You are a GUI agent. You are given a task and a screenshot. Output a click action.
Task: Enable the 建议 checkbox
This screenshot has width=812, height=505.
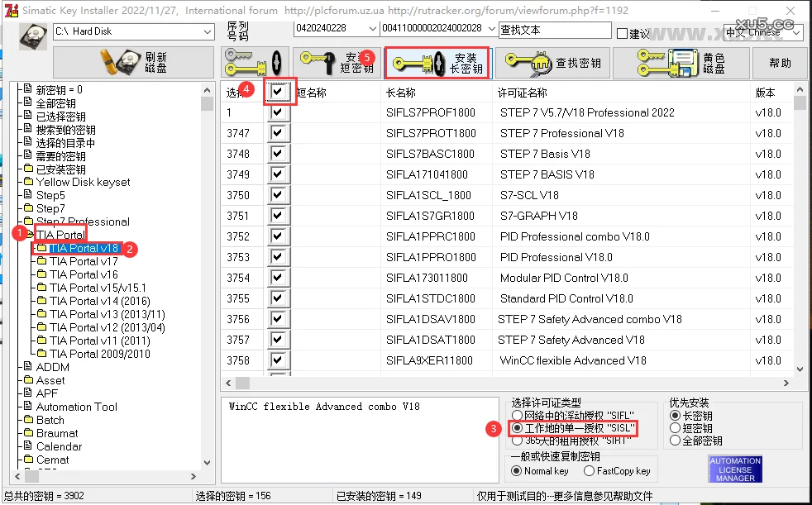(x=623, y=33)
